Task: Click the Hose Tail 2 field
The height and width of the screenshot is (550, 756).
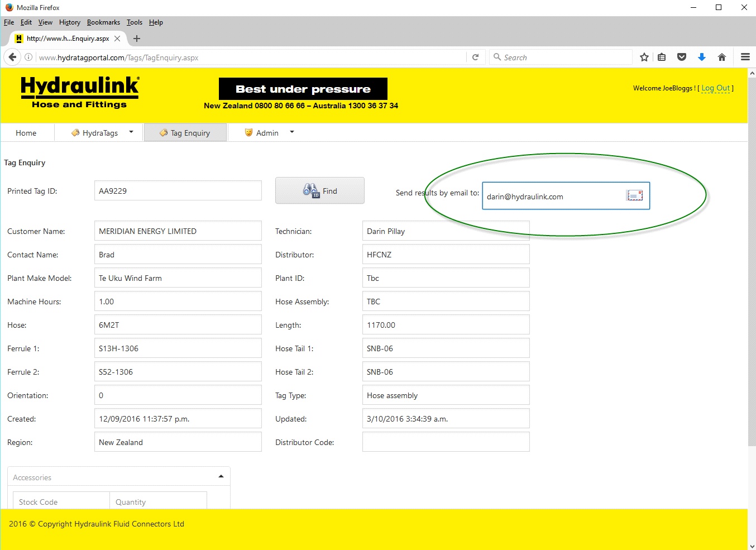Action: [446, 371]
